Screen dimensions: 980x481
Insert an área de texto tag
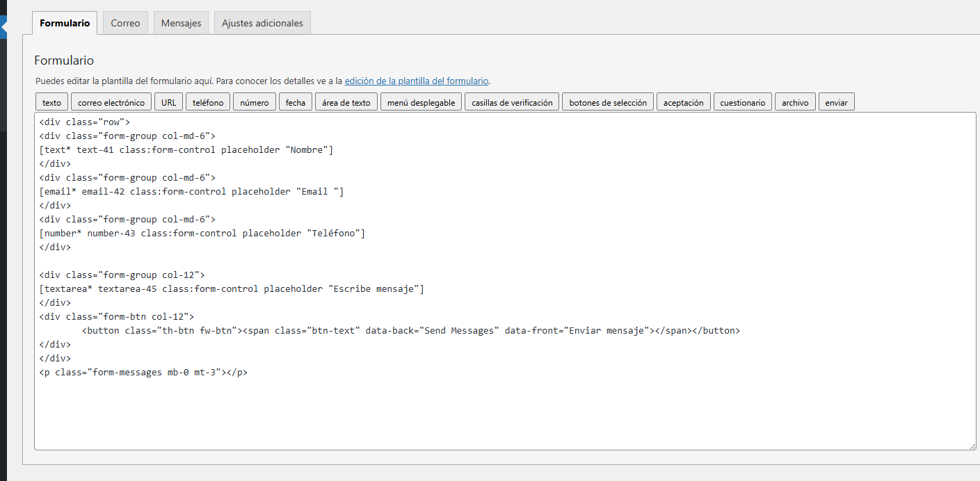pyautogui.click(x=346, y=102)
